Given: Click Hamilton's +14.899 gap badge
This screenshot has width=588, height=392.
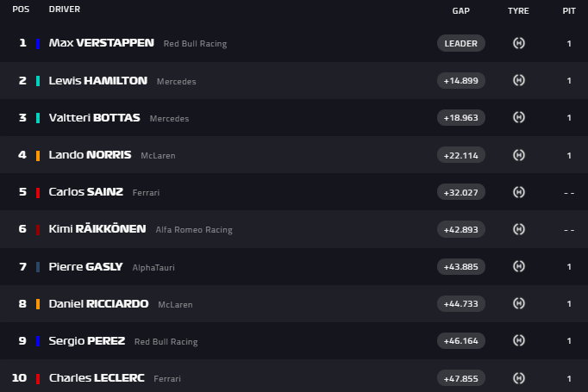Looking at the screenshot, I should tap(461, 80).
